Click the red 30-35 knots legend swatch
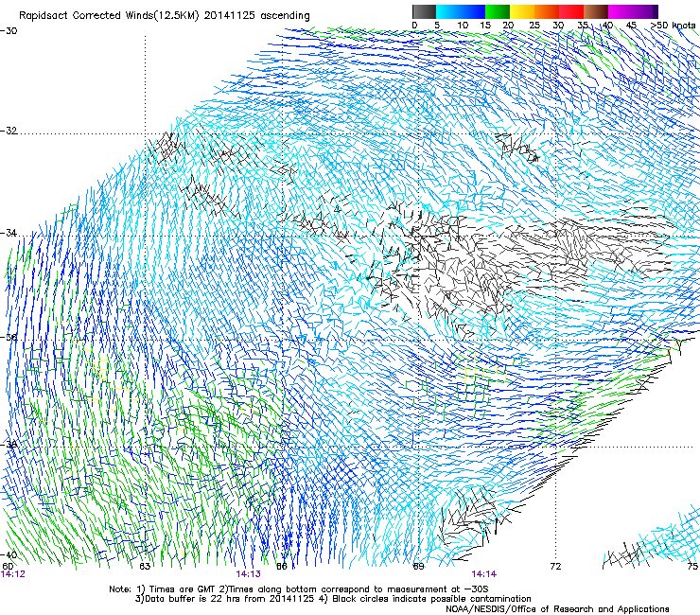Image resolution: width=700 pixels, height=615 pixels. coord(571,11)
